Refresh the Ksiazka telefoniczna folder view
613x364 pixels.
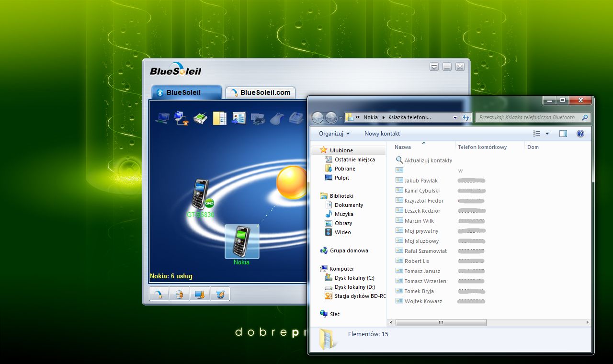tap(466, 117)
